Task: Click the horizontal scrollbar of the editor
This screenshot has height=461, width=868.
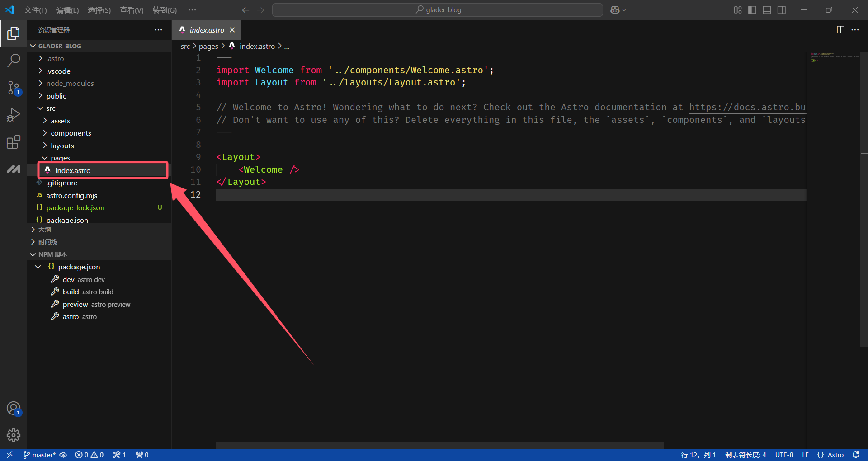Action: 439,445
